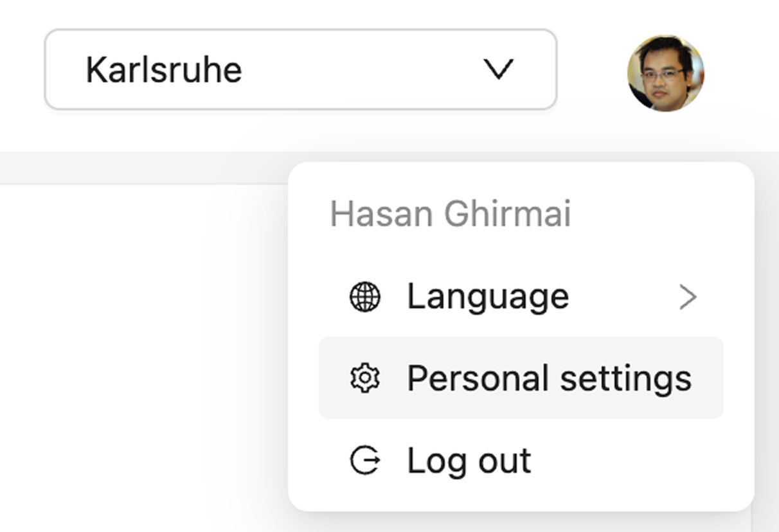Click the avatar thumbnail in the top corner

pyautogui.click(x=667, y=72)
